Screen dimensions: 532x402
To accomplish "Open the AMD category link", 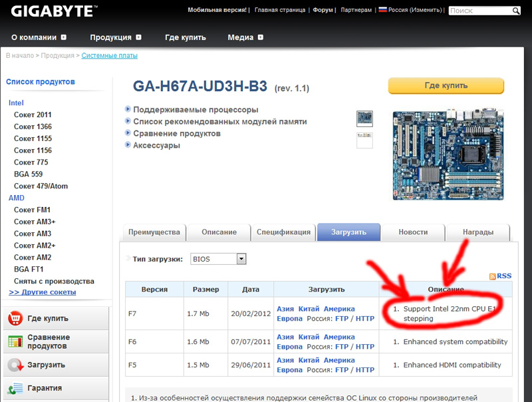I will pyautogui.click(x=16, y=198).
